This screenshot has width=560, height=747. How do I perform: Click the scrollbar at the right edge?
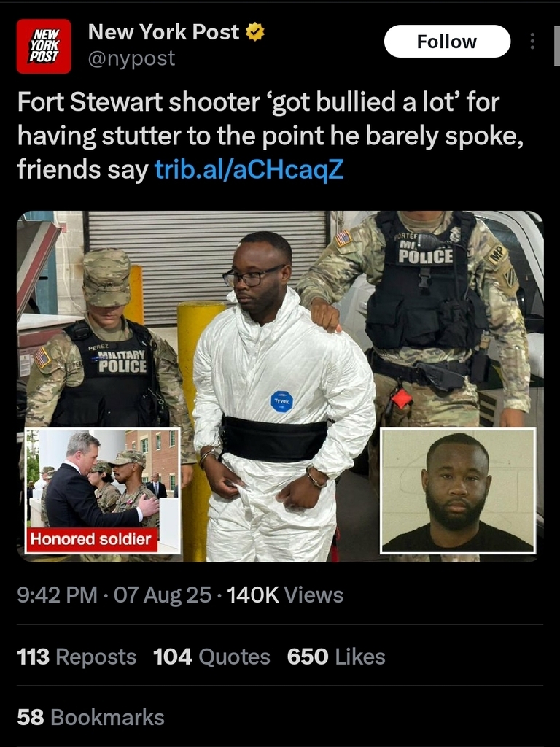point(556,45)
